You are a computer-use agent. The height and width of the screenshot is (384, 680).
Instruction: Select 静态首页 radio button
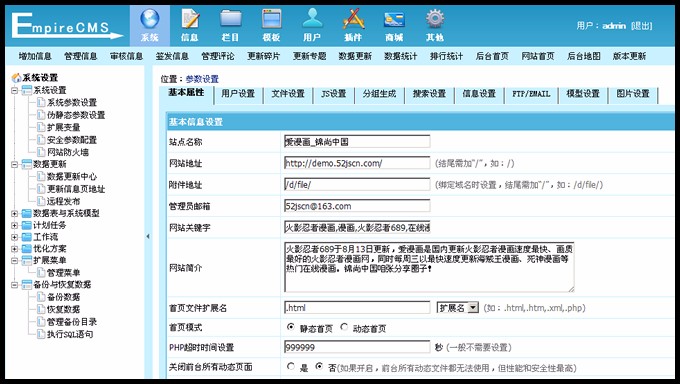(x=291, y=327)
